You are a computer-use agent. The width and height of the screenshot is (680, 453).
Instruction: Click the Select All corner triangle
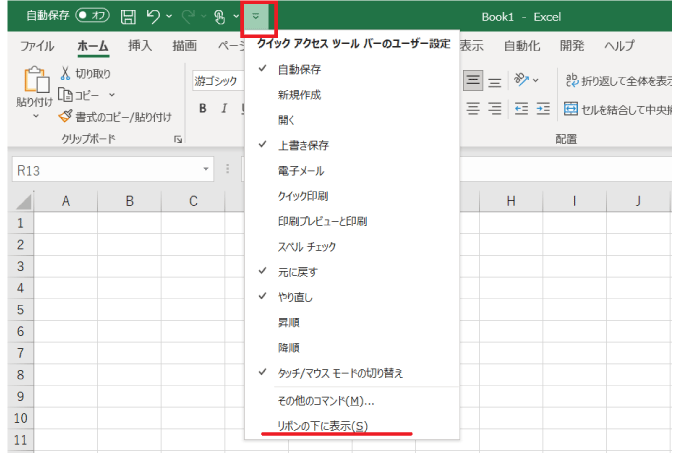click(x=23, y=202)
